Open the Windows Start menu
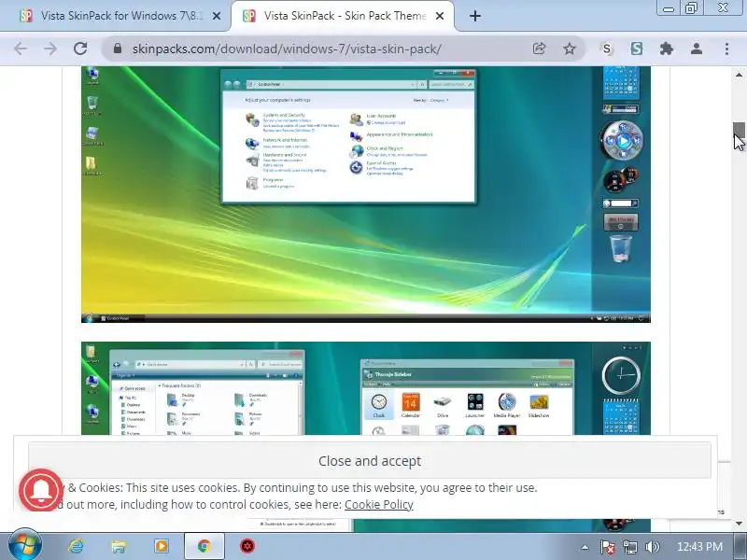The width and height of the screenshot is (747, 560). pos(25,546)
